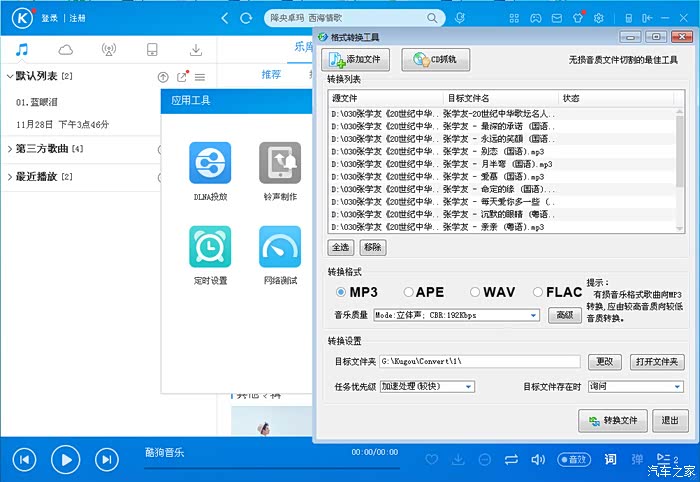Viewport: 700px width, 482px height.
Task: Click the download manager icon in sidebar
Action: [196, 49]
